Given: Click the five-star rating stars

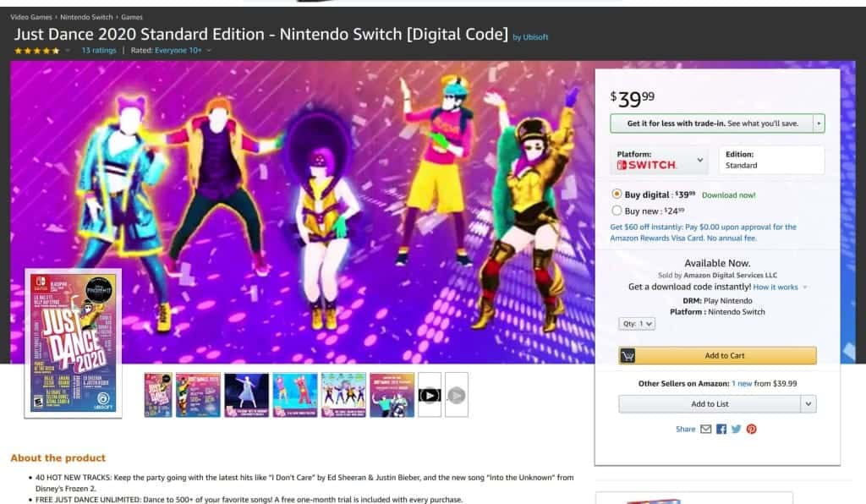Looking at the screenshot, I should tap(37, 50).
